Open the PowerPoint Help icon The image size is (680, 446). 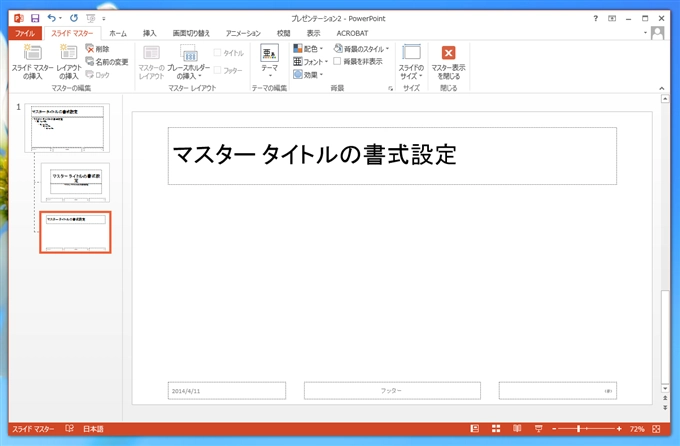(595, 18)
